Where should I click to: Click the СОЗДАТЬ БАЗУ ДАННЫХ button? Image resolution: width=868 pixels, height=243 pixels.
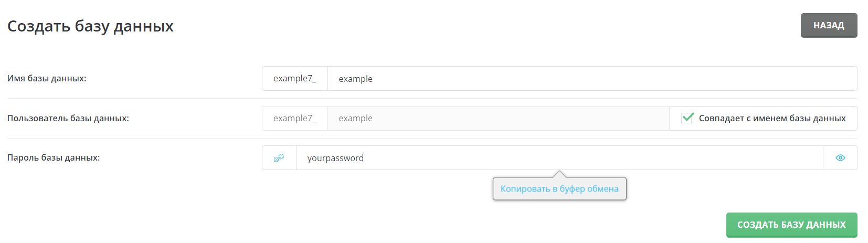coord(791,225)
